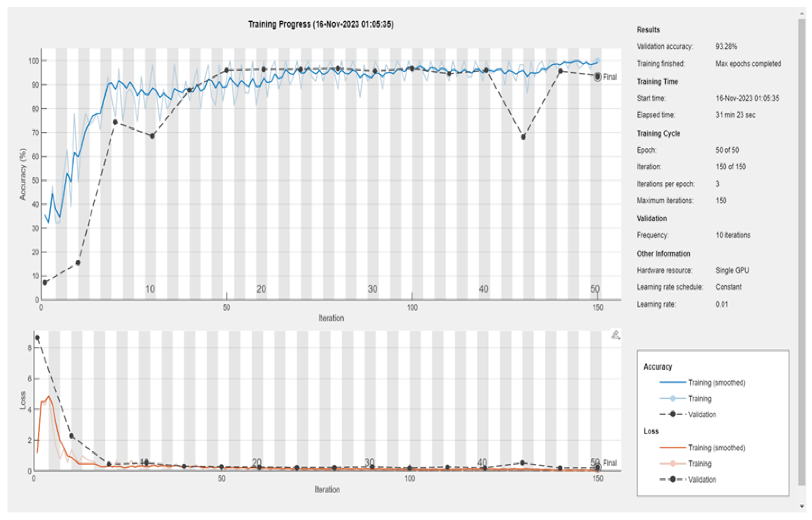812x520 pixels.
Task: Click the Loss y-axis label
Action: pos(23,400)
